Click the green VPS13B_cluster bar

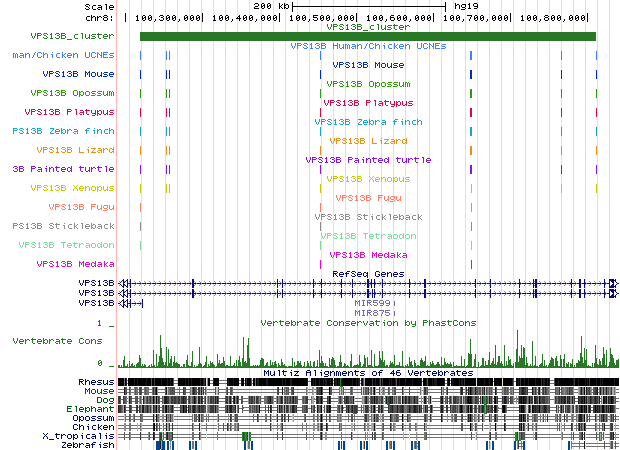368,37
